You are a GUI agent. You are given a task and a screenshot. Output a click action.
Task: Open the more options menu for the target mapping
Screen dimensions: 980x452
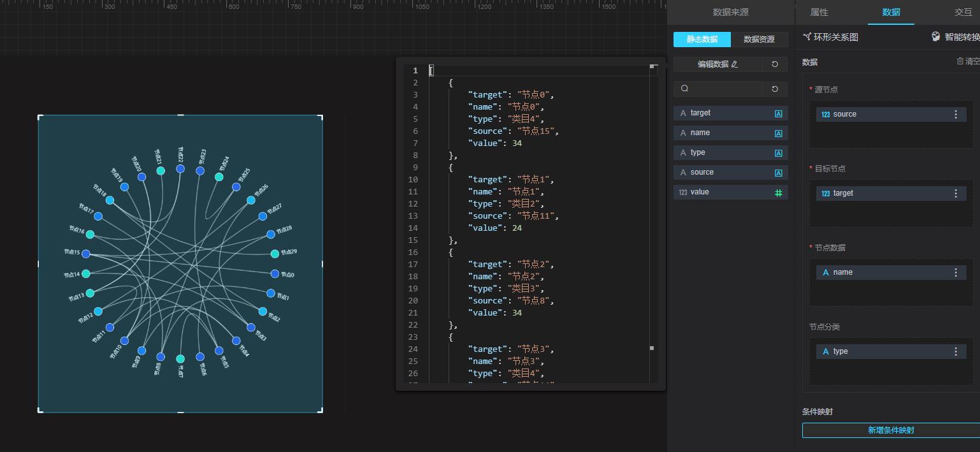coord(955,193)
